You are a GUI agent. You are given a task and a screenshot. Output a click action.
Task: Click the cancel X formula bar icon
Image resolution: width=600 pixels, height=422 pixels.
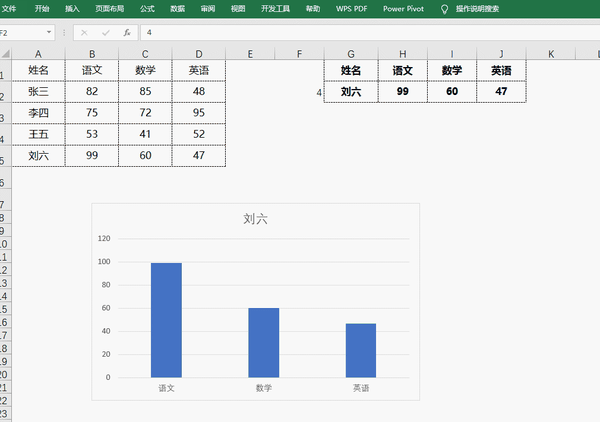tap(84, 33)
